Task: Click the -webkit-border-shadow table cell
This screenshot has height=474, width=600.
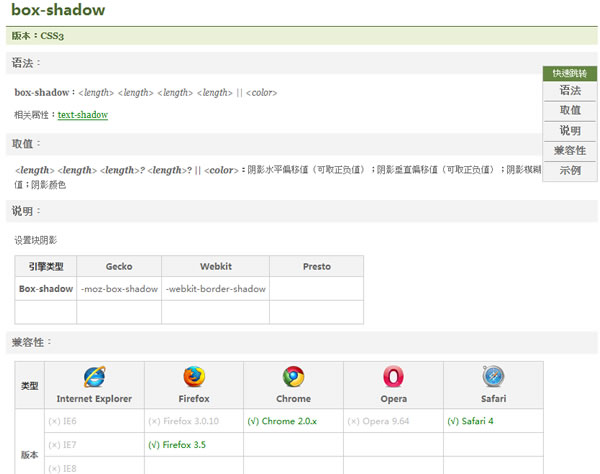Action: [x=215, y=289]
